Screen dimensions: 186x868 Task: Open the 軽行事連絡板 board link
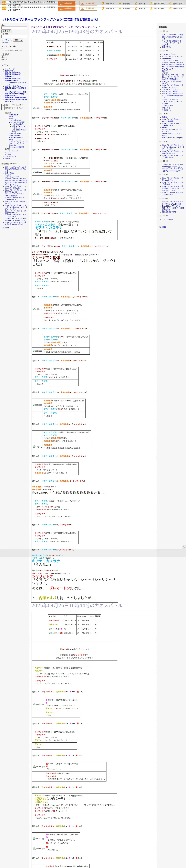point(13,115)
